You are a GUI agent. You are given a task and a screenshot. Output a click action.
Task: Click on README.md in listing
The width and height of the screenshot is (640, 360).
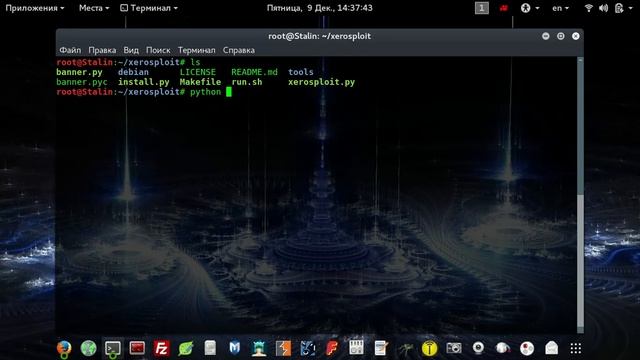click(254, 72)
